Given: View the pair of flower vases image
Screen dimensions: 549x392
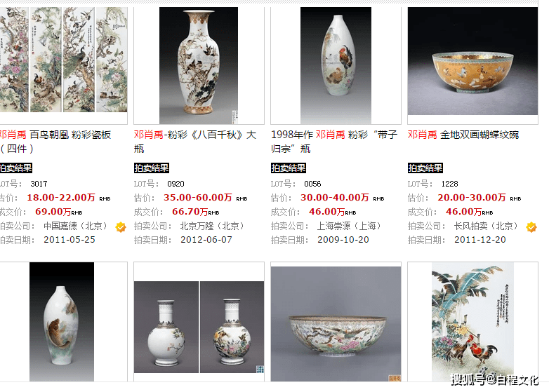Looking at the screenshot, I should (199, 327).
